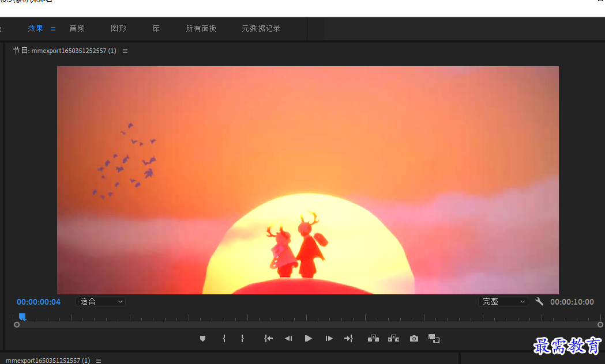Viewport: 605px width, 364px height.
Task: Mark In point with left brace icon
Action: (x=224, y=339)
